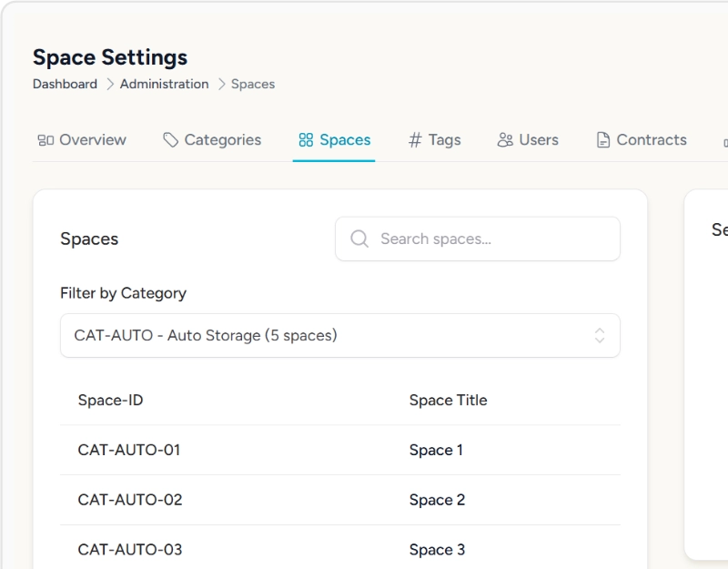The height and width of the screenshot is (569, 728).
Task: Click the magnifier icon in search box
Action: tap(359, 239)
